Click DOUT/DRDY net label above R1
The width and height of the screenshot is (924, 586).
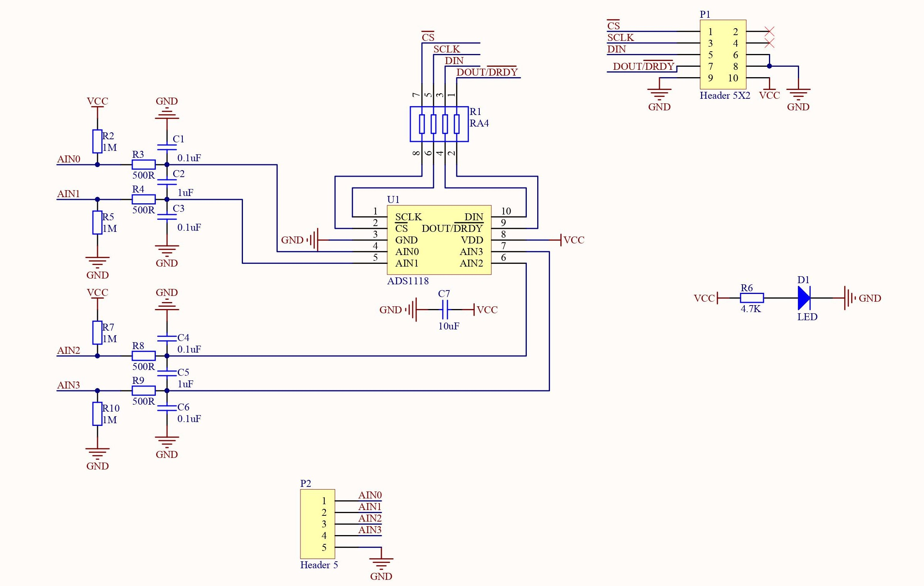(x=487, y=71)
